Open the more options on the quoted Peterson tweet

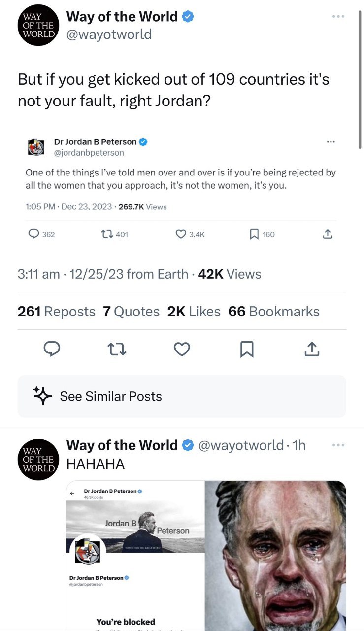click(331, 142)
